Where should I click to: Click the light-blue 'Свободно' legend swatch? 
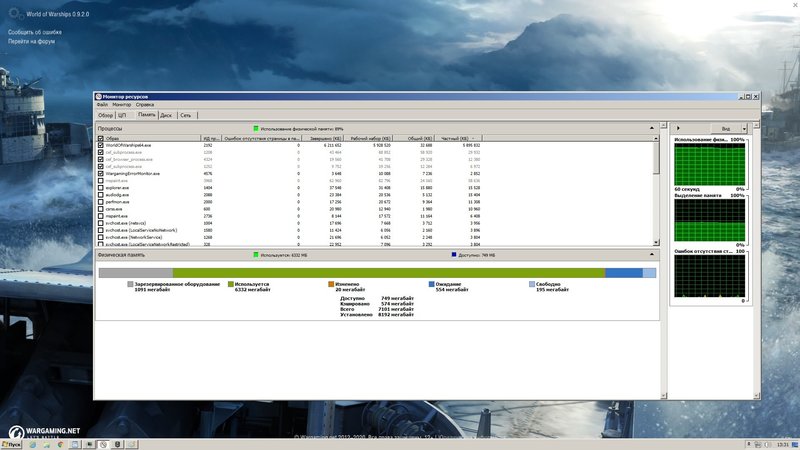(x=532, y=284)
